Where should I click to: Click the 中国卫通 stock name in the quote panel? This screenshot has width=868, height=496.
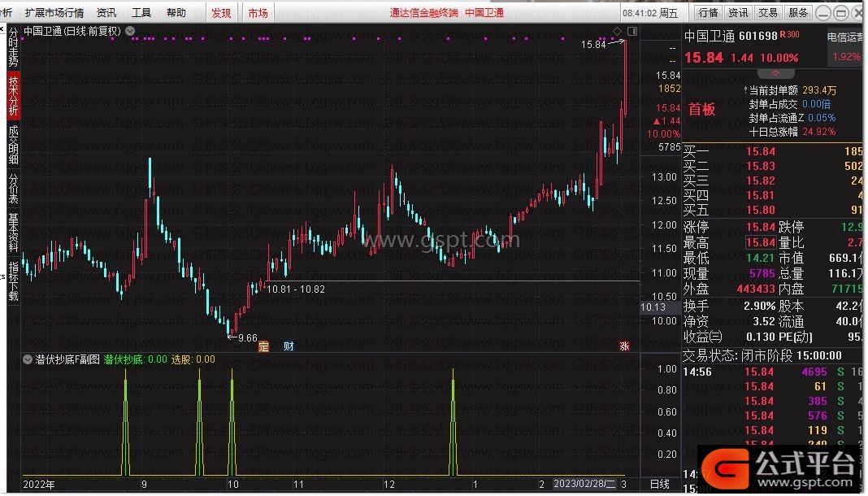point(710,37)
